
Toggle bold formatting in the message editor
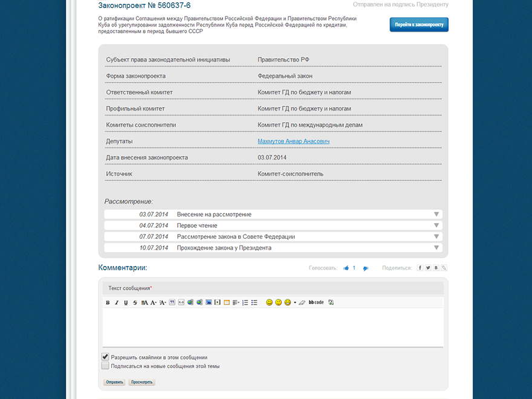(x=108, y=303)
